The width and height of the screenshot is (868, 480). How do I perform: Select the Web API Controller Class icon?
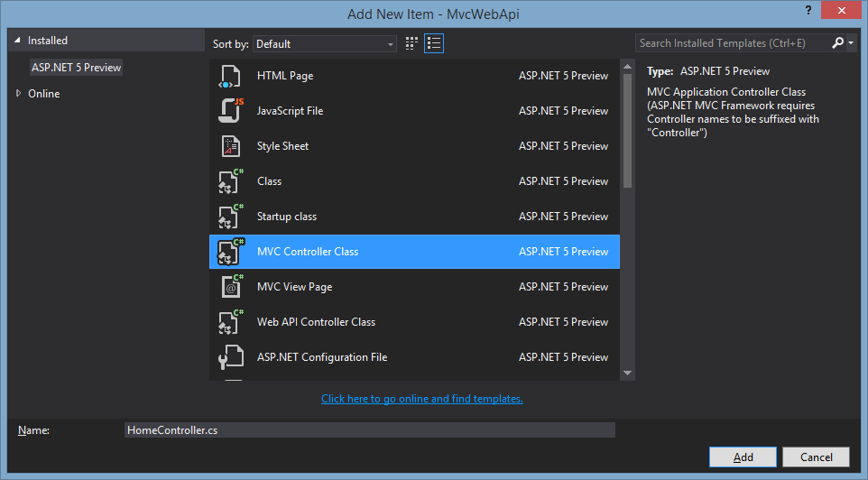[231, 322]
